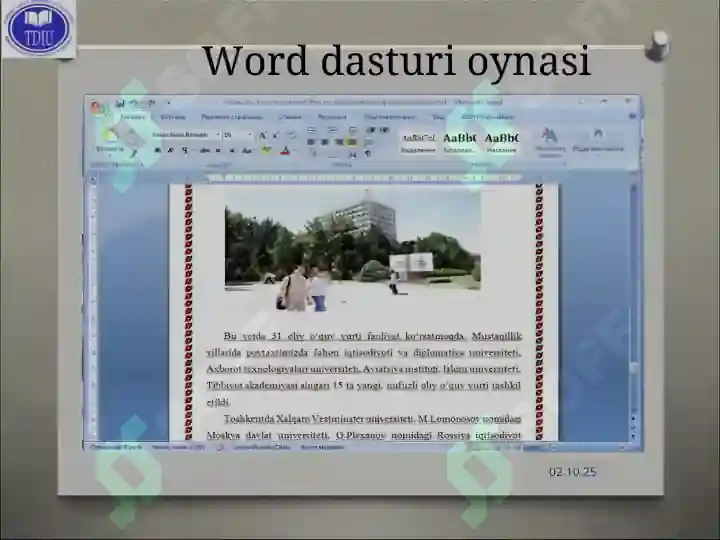Apply the Заголовок quick style
720x540 pixels.
pos(459,143)
